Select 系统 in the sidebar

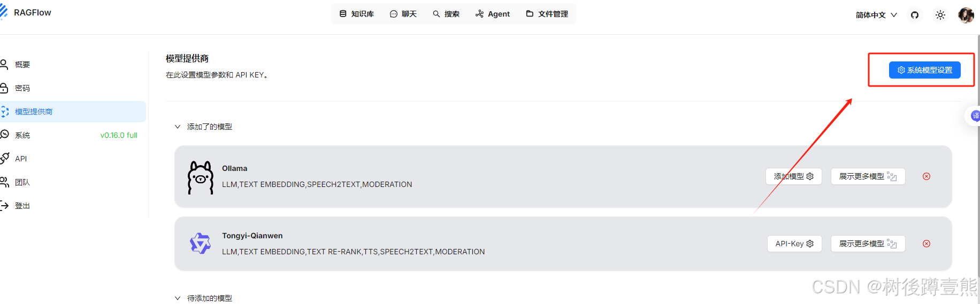point(73,135)
